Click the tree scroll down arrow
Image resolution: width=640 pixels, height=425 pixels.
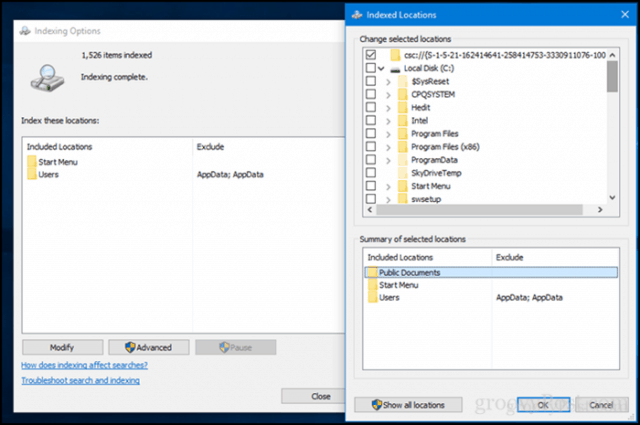click(612, 198)
